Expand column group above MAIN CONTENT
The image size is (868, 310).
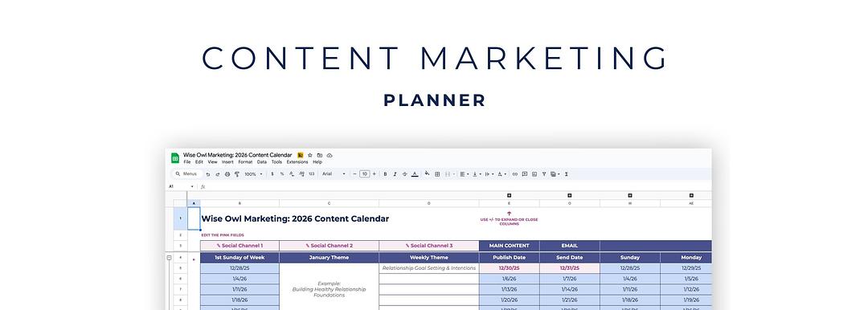point(509,195)
